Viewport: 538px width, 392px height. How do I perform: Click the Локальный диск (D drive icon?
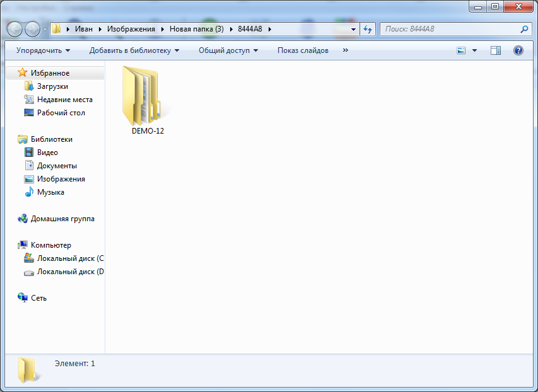click(x=29, y=273)
